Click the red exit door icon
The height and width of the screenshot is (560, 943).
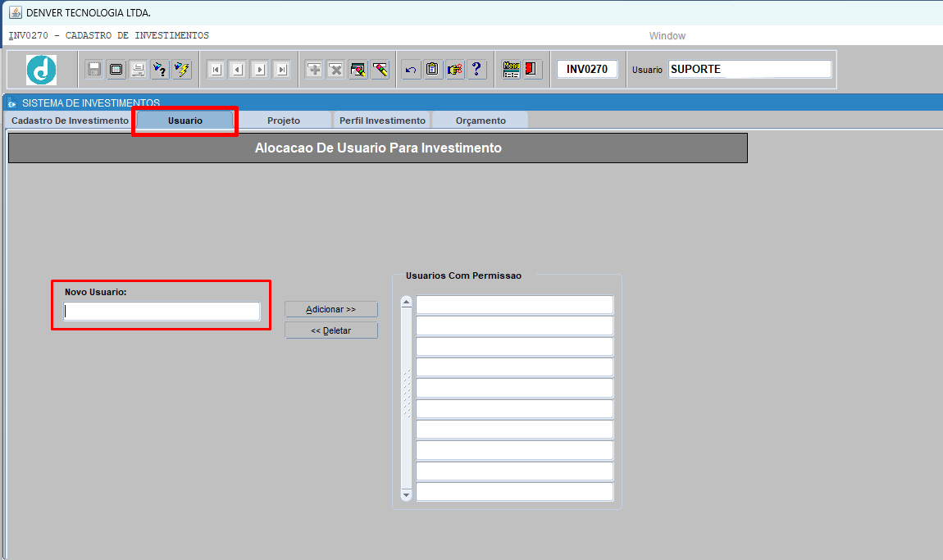pos(532,70)
